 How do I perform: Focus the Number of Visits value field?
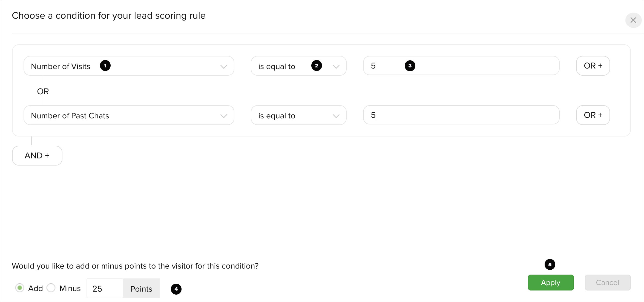tap(461, 66)
